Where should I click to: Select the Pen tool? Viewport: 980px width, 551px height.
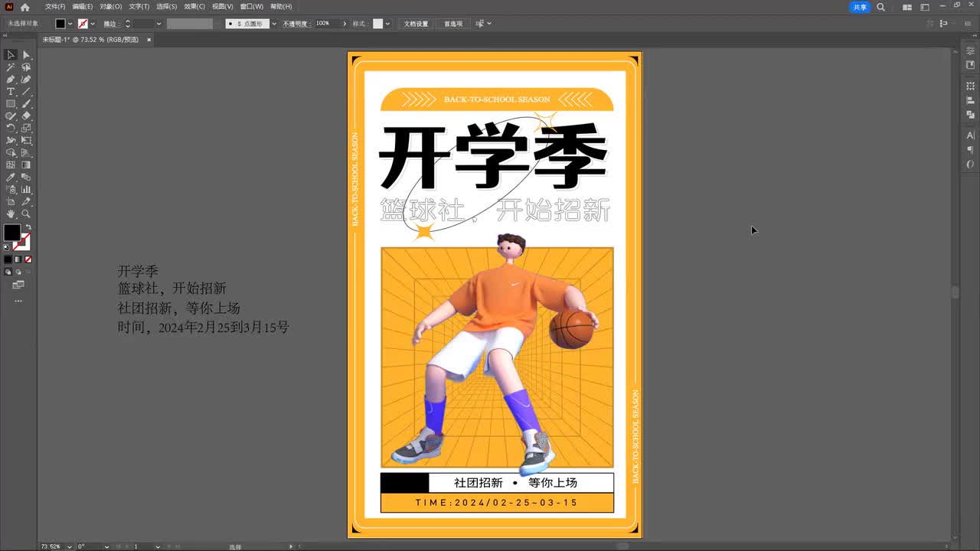[x=11, y=80]
